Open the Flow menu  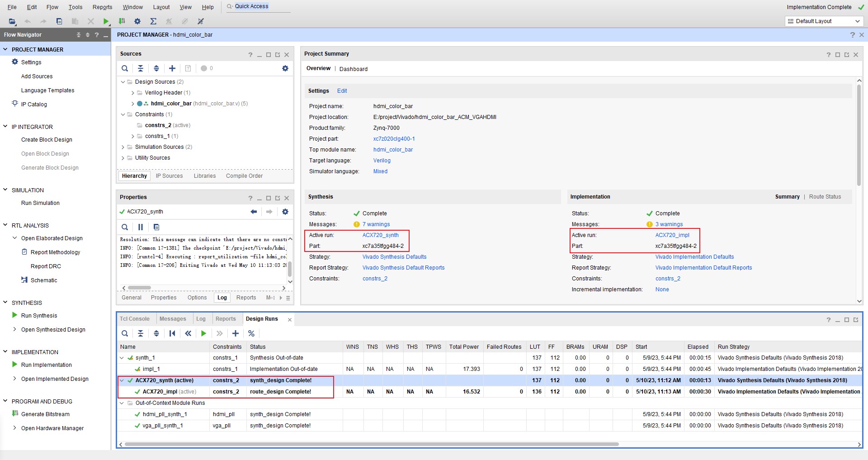tap(52, 7)
